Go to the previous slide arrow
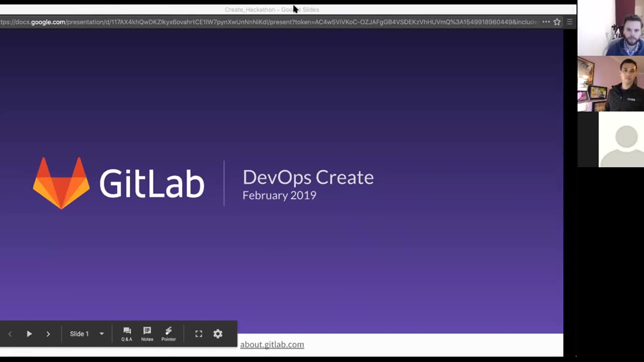The width and height of the screenshot is (644, 362). [10, 334]
